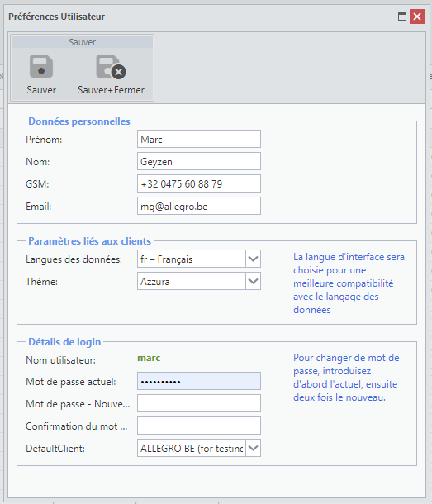Click the Prénom field containing Marc
The height and width of the screenshot is (504, 432).
(x=198, y=139)
